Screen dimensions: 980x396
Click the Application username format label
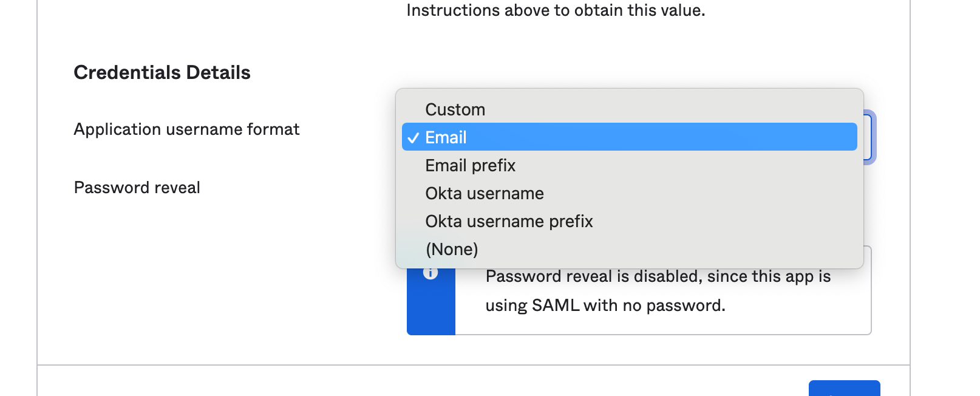coord(186,129)
